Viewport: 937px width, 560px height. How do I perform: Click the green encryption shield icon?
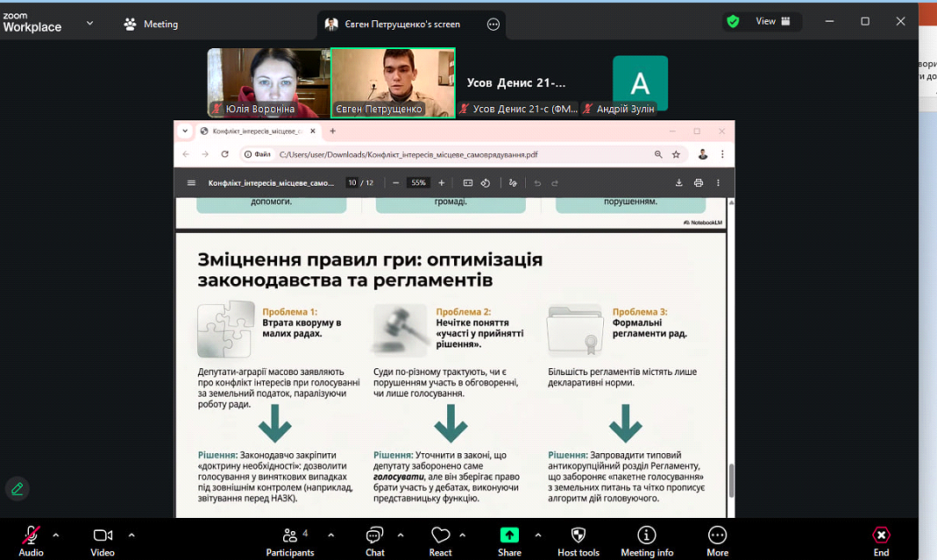click(734, 21)
